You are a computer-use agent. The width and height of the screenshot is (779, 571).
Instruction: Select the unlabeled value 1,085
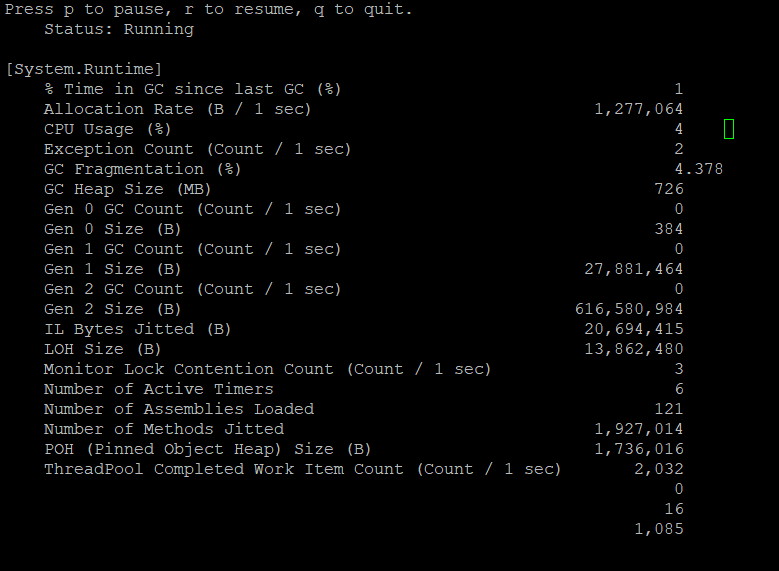[x=658, y=529]
